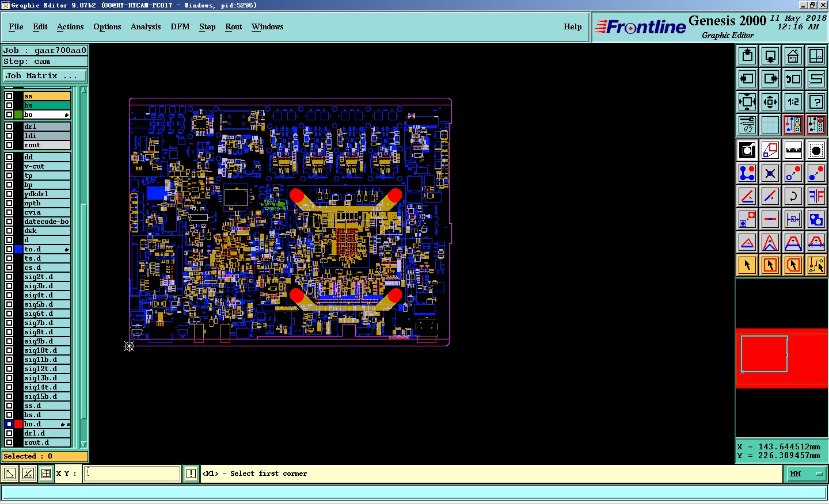Select the polygon-frame arrow selection tool
This screenshot has height=504, width=829.
(x=793, y=265)
